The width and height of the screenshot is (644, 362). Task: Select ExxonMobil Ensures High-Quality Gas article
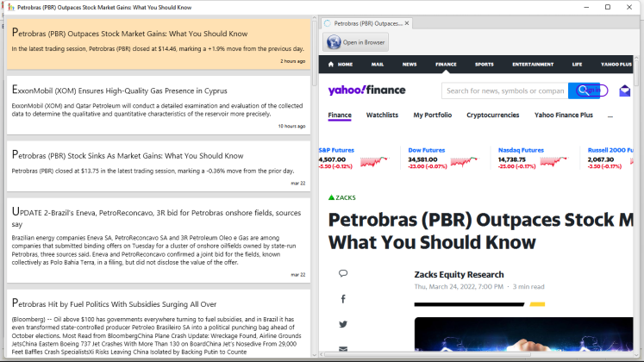click(x=159, y=105)
